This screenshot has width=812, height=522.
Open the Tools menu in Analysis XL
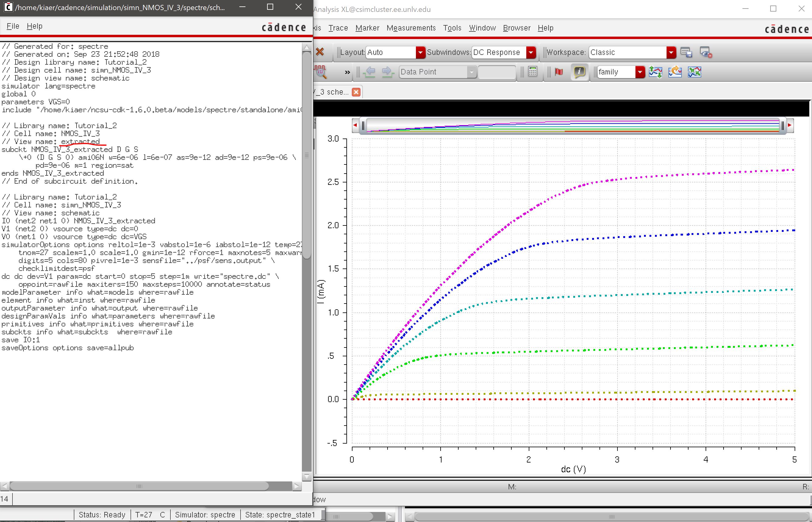[x=452, y=28]
